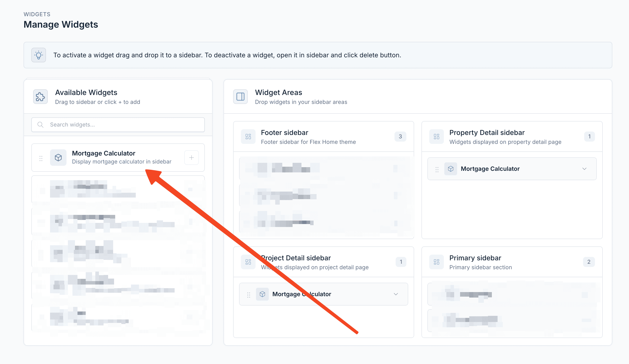Click the lightbulb tip icon

[x=39, y=55]
